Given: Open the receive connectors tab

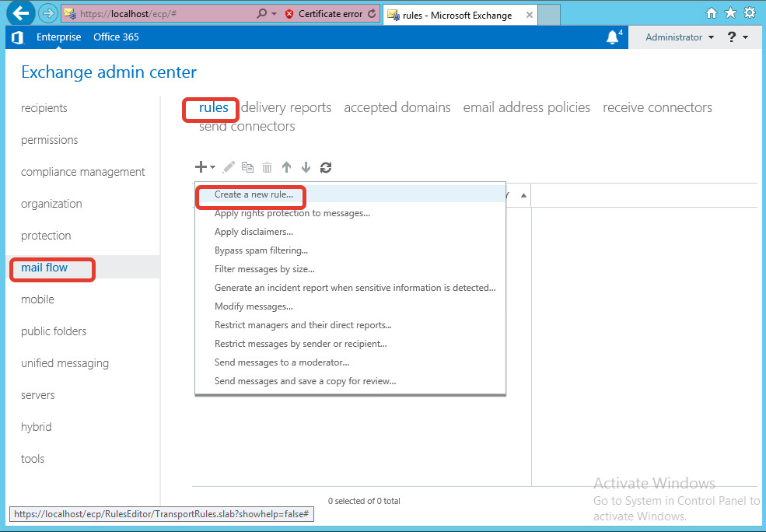Looking at the screenshot, I should point(658,107).
